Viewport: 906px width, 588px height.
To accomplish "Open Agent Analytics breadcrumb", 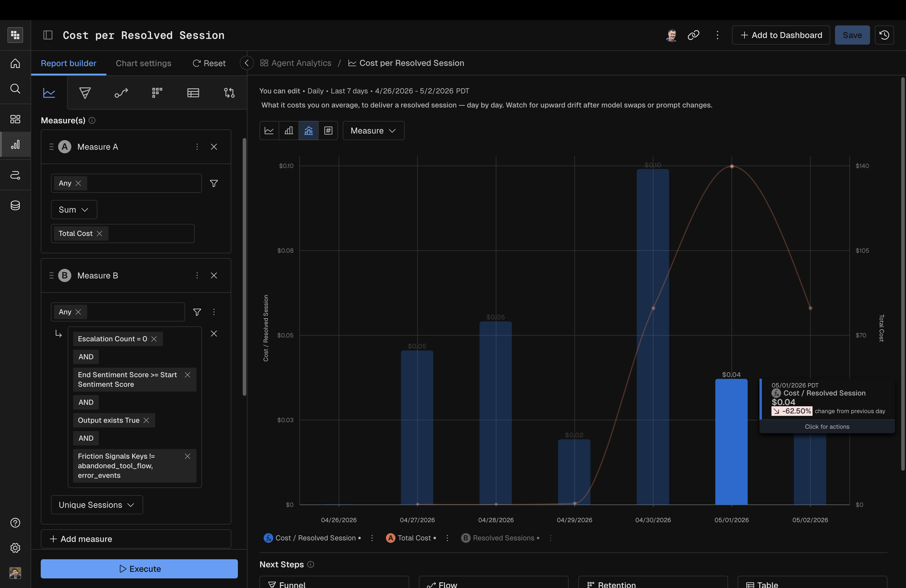I will pyautogui.click(x=296, y=63).
